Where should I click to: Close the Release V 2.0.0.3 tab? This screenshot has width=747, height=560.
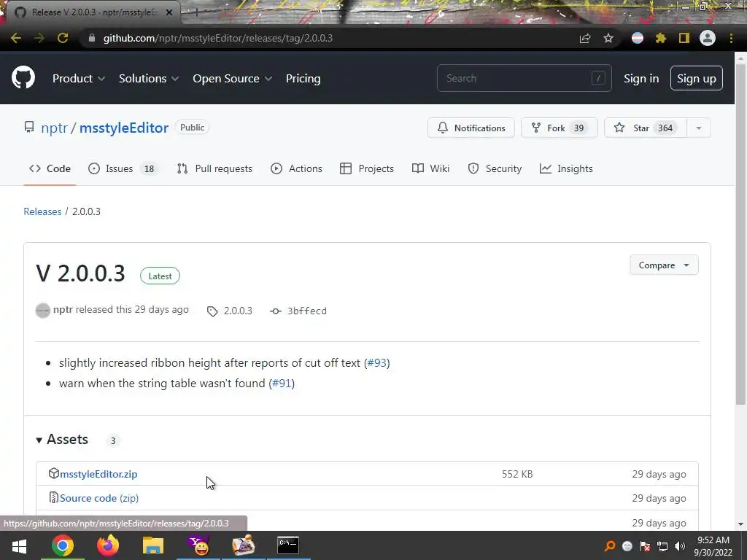(169, 12)
